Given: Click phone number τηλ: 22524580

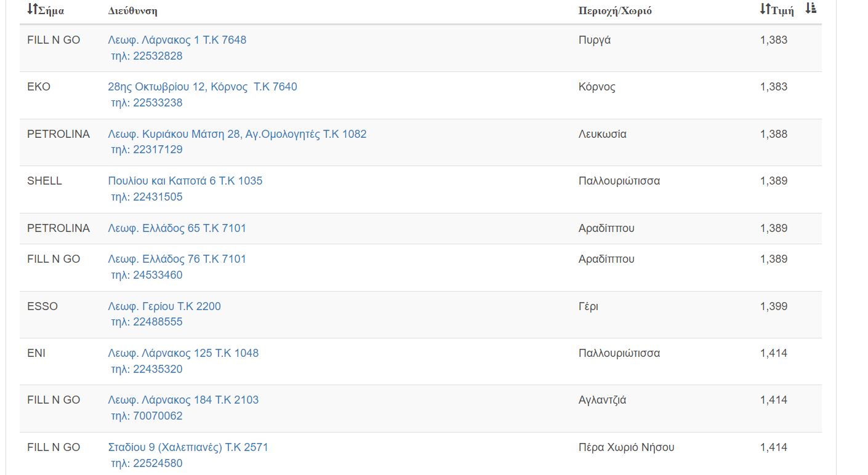Looking at the screenshot, I should 147,463.
